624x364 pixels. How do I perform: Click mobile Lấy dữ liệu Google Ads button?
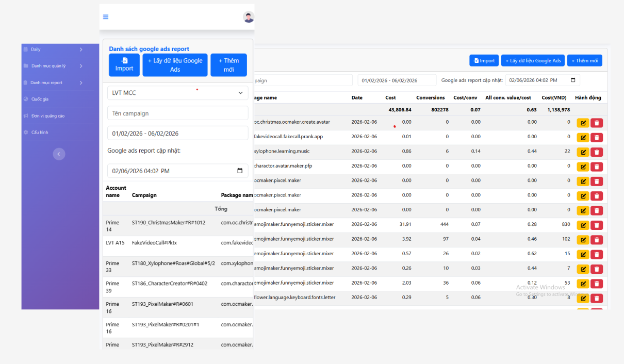pos(175,65)
